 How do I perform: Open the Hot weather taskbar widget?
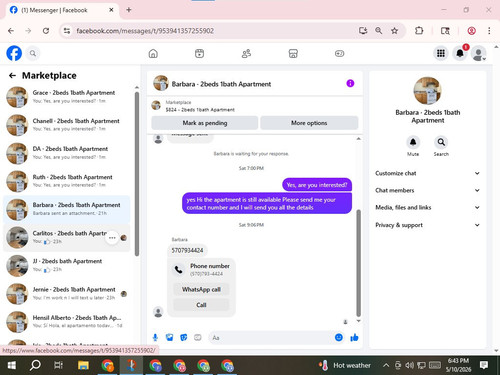click(345, 365)
